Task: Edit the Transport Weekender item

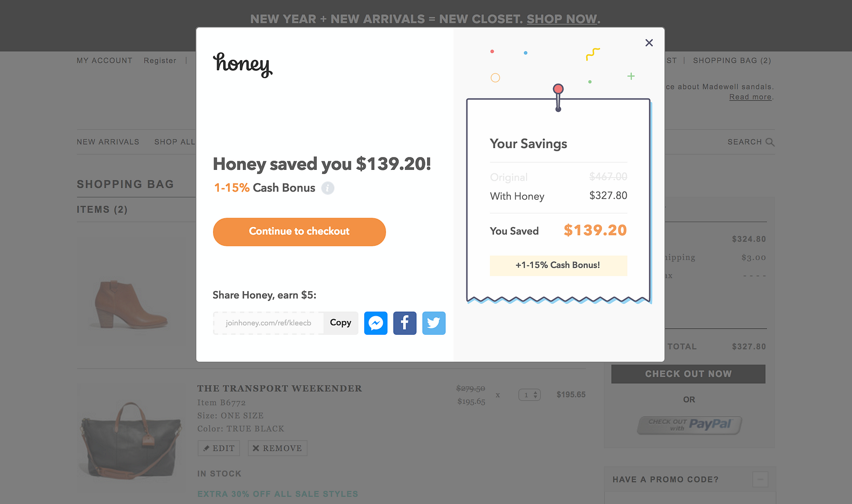Action: pyautogui.click(x=219, y=448)
